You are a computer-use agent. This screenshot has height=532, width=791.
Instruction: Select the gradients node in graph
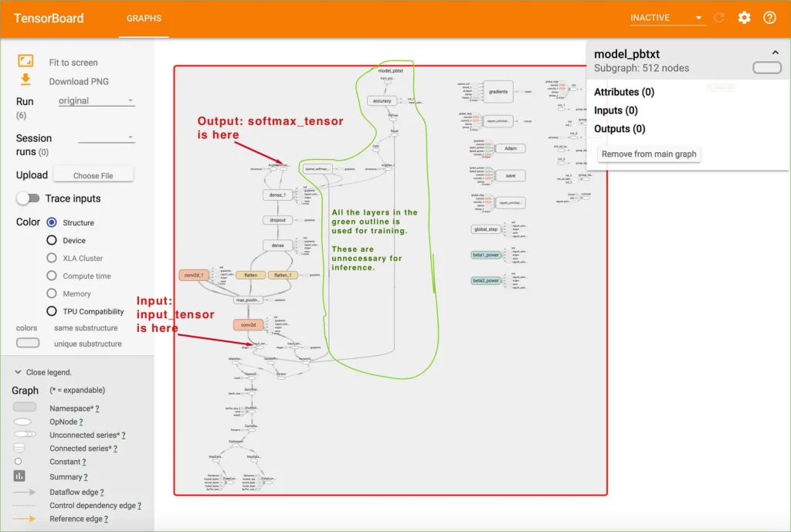tap(498, 92)
